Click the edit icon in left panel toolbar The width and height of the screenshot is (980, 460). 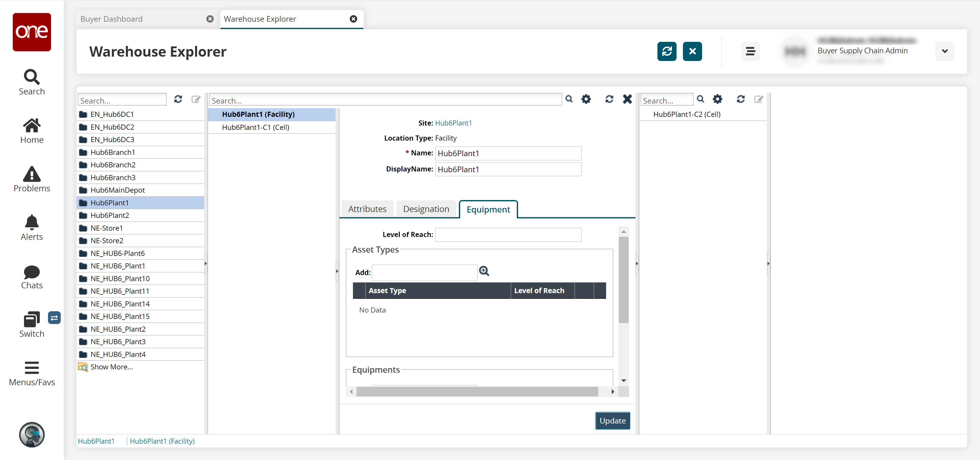(x=196, y=99)
